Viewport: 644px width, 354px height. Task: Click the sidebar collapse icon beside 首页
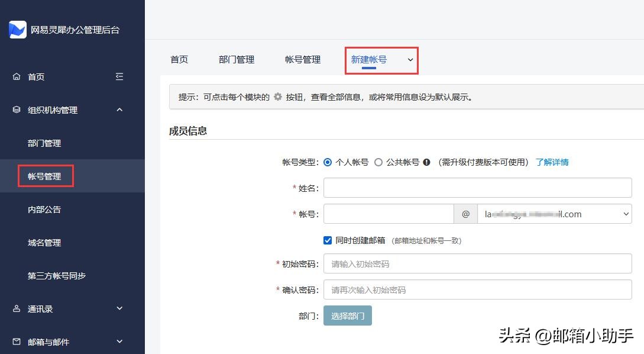119,76
